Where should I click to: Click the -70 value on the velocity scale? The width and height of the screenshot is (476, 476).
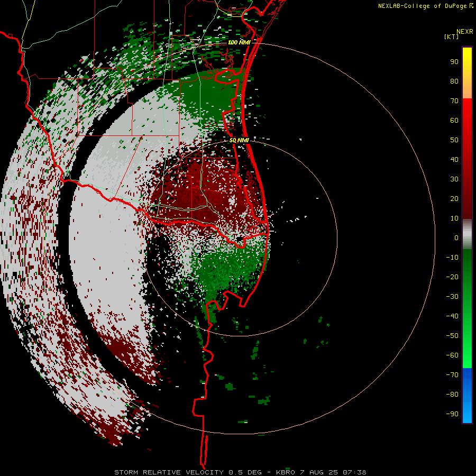click(x=452, y=375)
